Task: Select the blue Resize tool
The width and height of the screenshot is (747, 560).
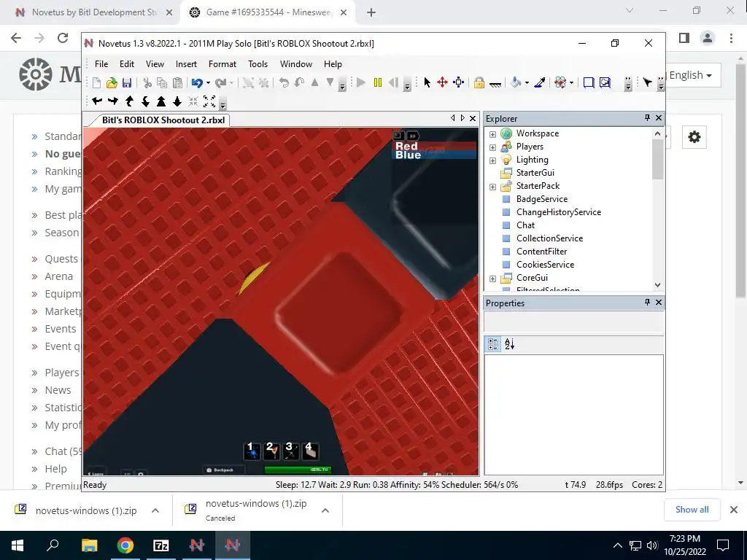Action: pos(458,83)
